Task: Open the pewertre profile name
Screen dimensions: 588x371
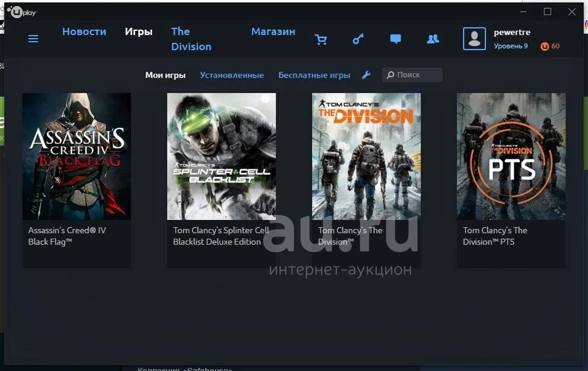Action: click(512, 32)
